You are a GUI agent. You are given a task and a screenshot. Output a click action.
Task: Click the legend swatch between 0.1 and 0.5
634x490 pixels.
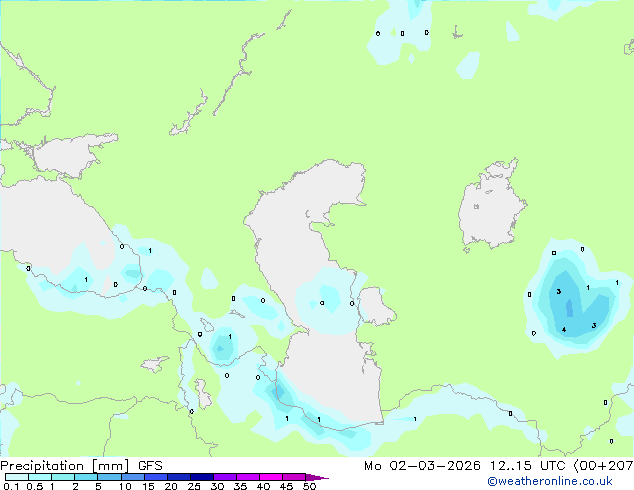pos(17,477)
